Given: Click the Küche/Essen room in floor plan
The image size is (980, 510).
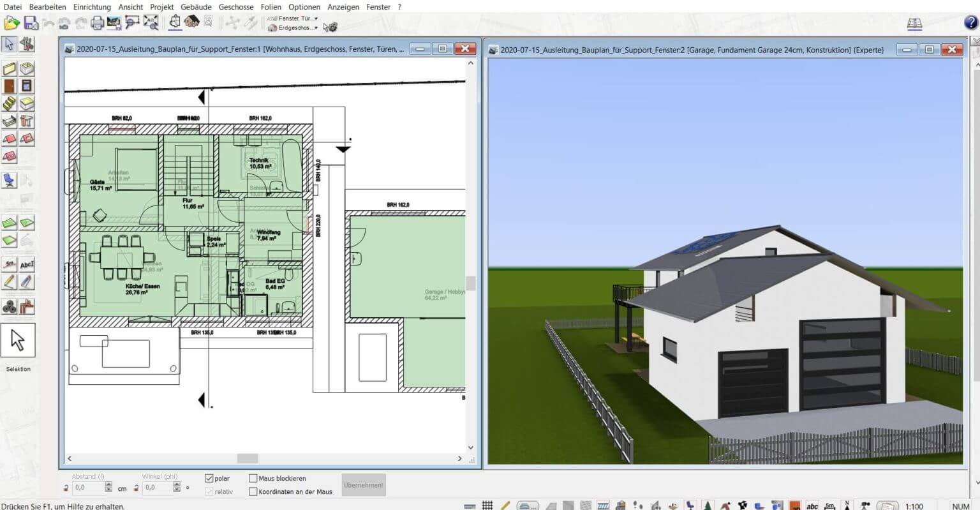Looking at the screenshot, I should pos(143,289).
